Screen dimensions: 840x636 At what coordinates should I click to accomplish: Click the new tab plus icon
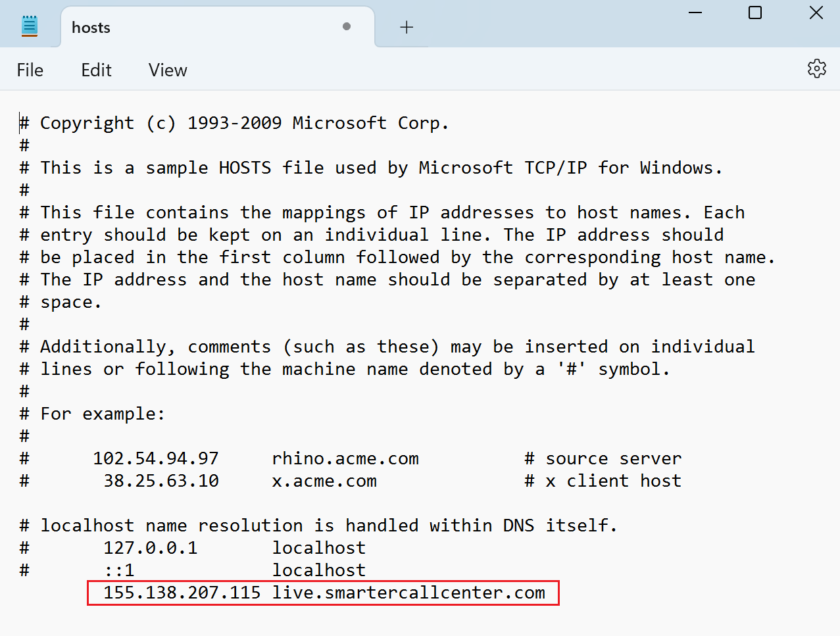[x=407, y=27]
